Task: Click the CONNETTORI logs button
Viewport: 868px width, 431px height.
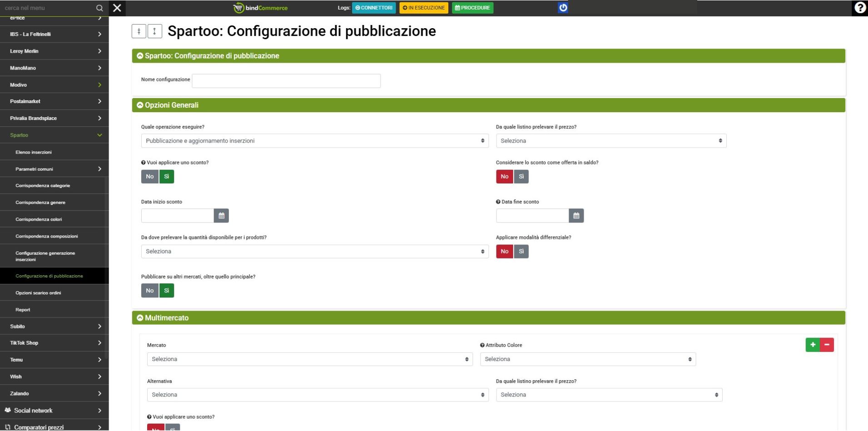Action: click(373, 8)
